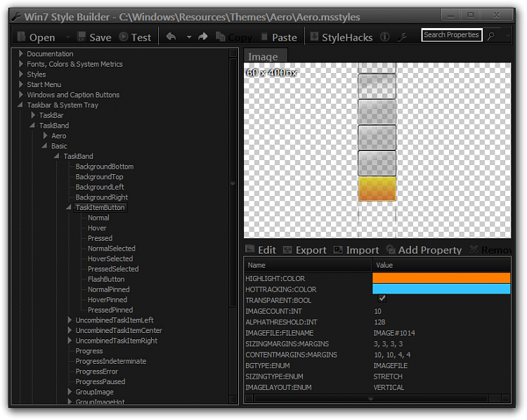Select the ProgressPaused tree item

(100, 381)
